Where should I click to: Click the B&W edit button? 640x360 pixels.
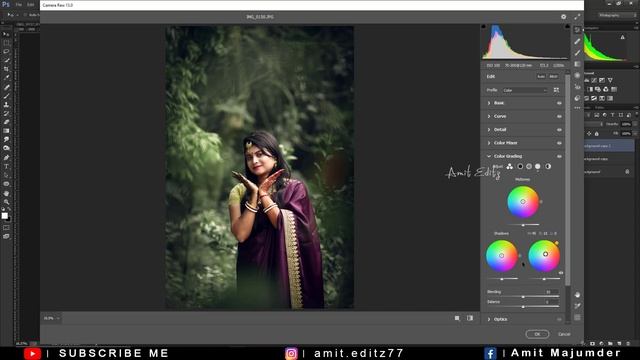(553, 76)
